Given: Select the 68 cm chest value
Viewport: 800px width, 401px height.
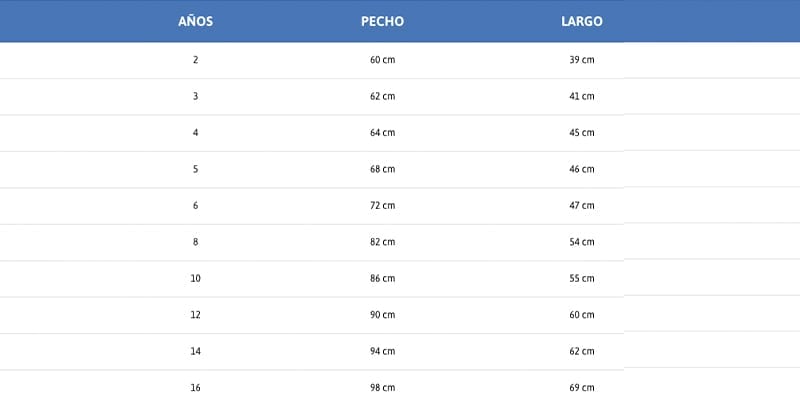Looking at the screenshot, I should coord(382,169).
